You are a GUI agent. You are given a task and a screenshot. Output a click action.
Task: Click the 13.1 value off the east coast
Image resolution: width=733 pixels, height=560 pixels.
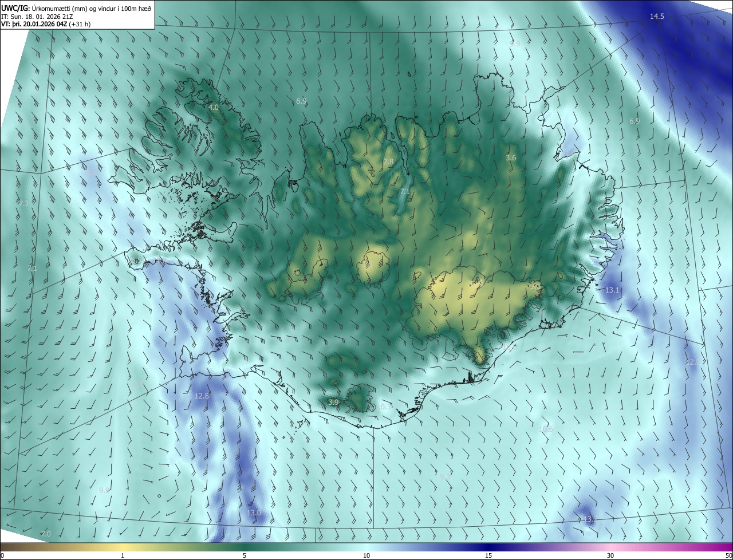612,290
